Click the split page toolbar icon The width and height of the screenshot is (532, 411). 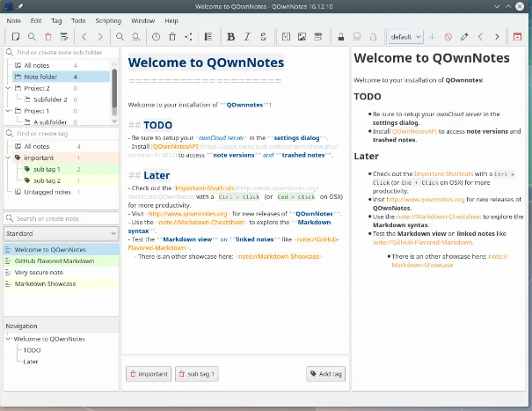point(286,37)
